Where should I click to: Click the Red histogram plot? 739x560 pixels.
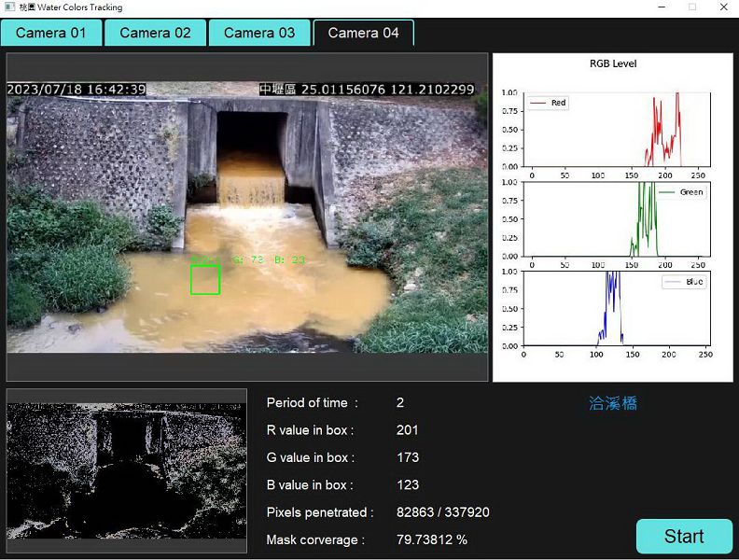(x=616, y=130)
